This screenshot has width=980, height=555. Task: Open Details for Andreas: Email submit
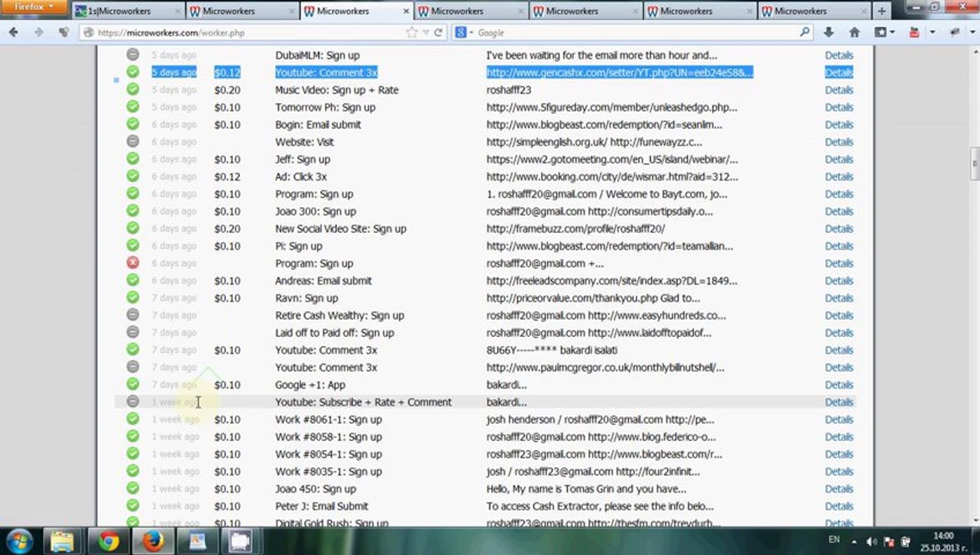coord(839,281)
